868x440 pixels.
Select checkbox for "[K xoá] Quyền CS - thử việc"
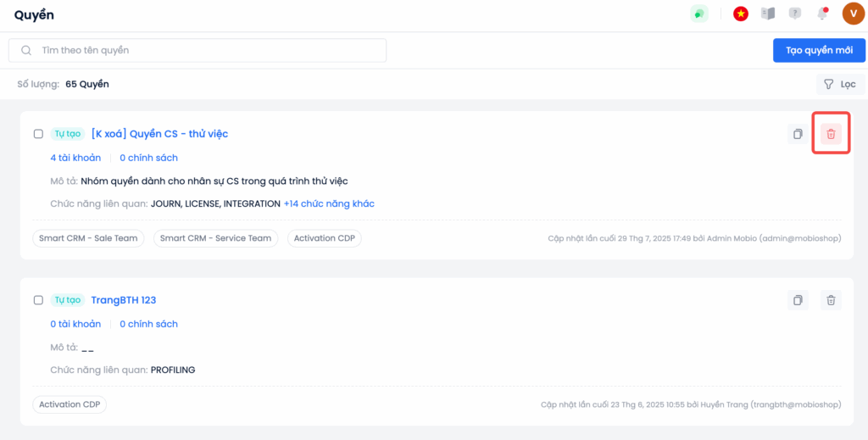[x=38, y=134]
